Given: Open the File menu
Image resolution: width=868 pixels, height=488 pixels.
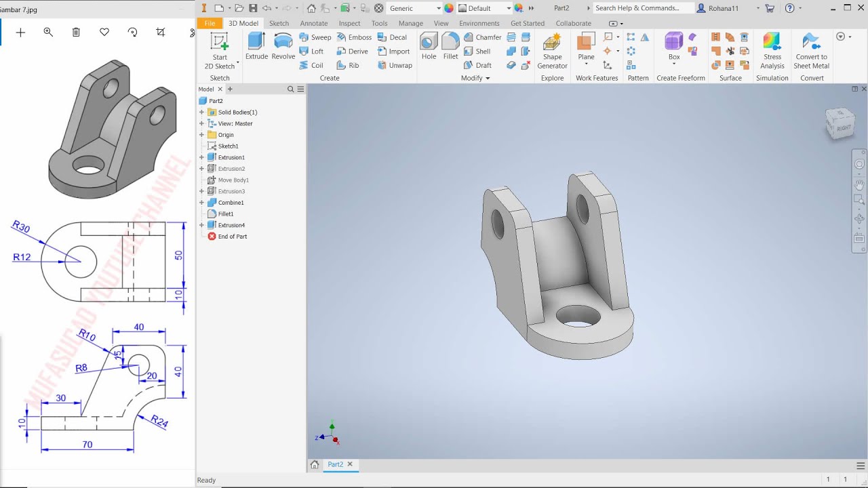Looking at the screenshot, I should tap(210, 23).
